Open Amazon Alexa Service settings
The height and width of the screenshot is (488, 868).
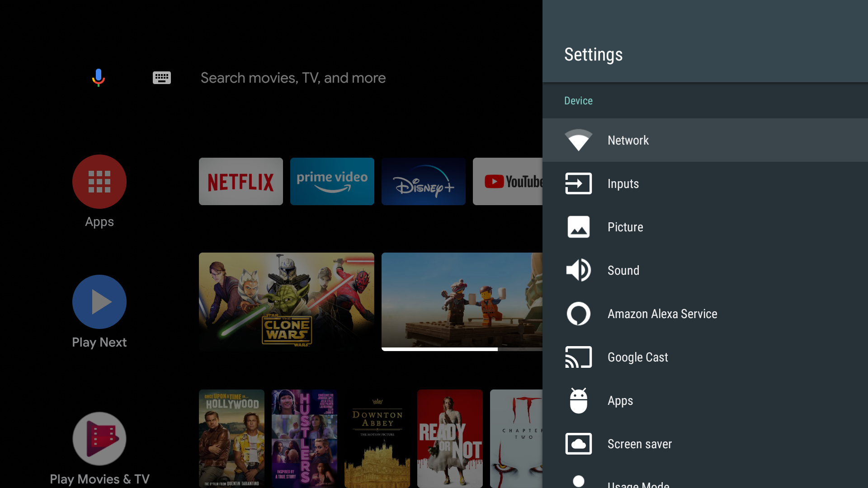(705, 314)
